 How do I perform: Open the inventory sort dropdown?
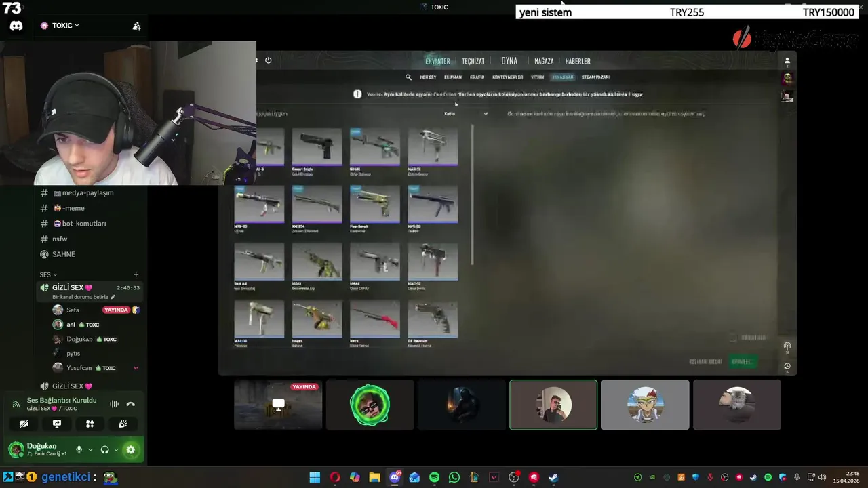pyautogui.click(x=466, y=113)
